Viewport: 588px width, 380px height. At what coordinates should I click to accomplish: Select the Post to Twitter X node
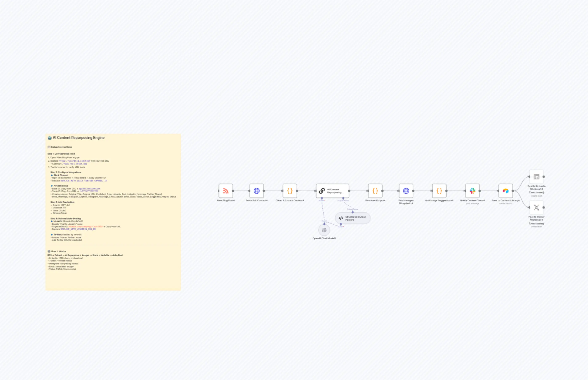pyautogui.click(x=536, y=208)
